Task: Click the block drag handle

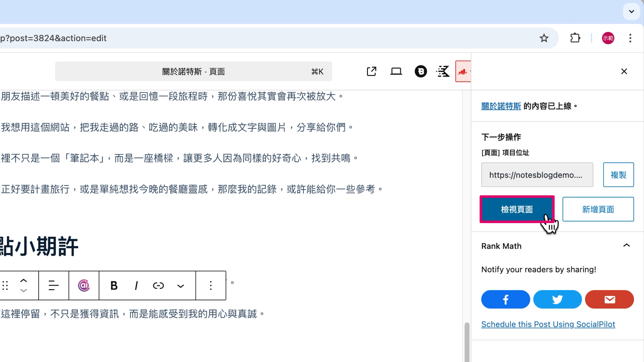Action: 6,285
